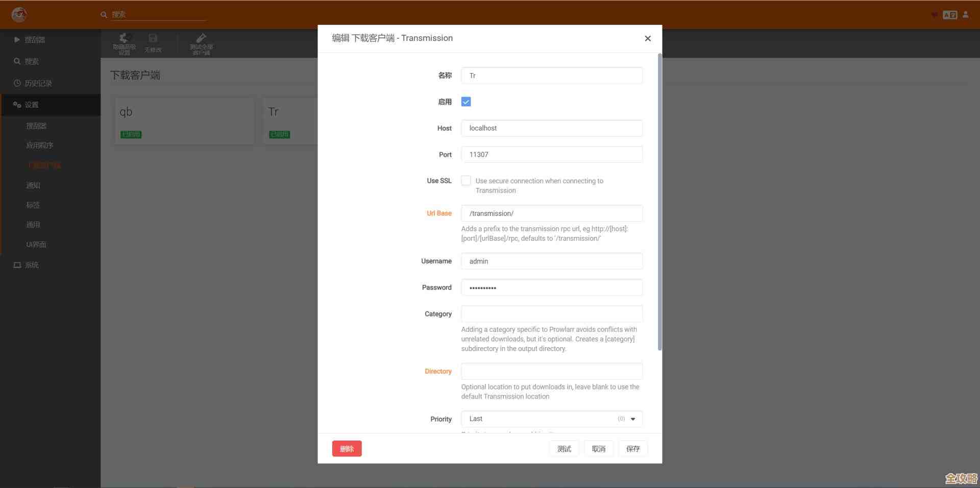
Task: Click the red 删除 delete button
Action: click(347, 449)
